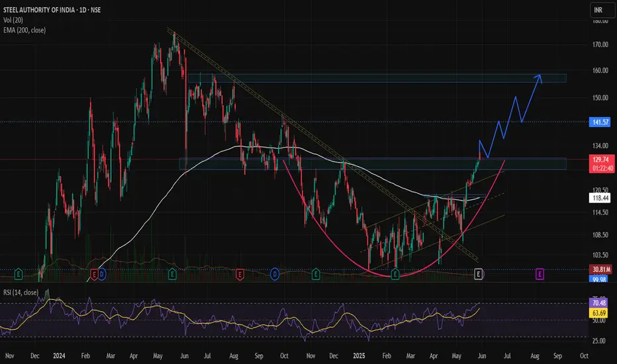Viewport: 617px width, 364px height.
Task: Click the blue 99.98 price label
Action: point(599,279)
